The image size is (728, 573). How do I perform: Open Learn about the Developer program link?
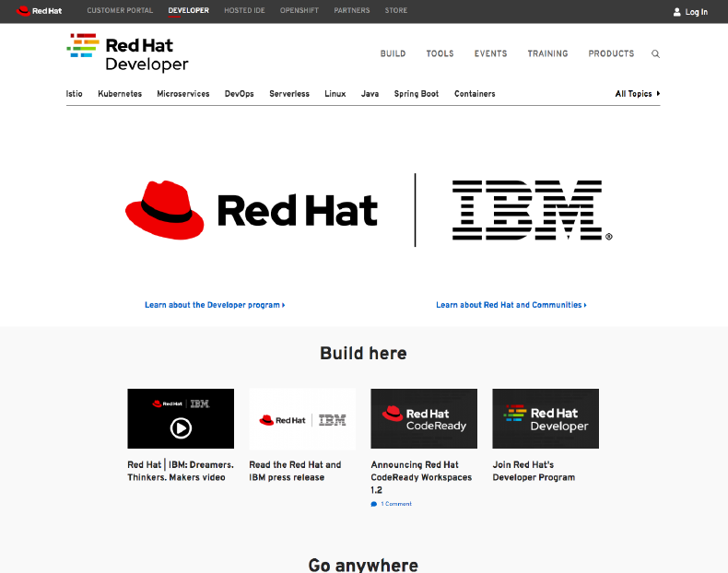pos(215,305)
